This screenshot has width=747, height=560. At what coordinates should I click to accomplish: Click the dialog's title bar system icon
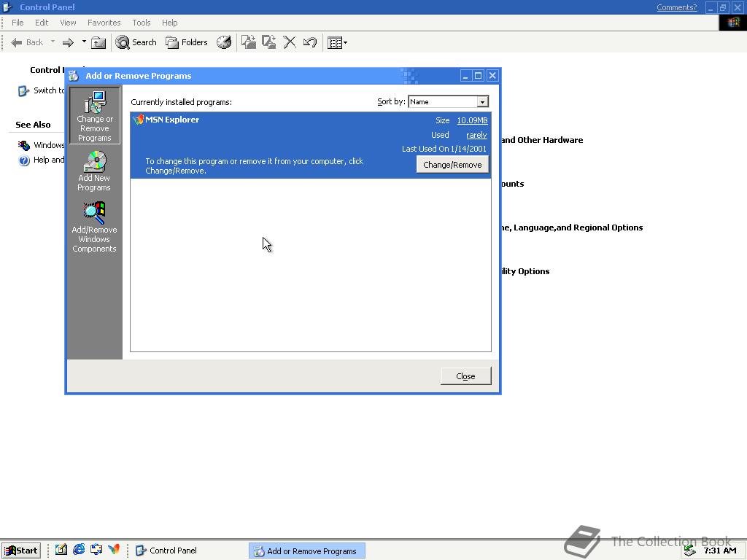74,76
